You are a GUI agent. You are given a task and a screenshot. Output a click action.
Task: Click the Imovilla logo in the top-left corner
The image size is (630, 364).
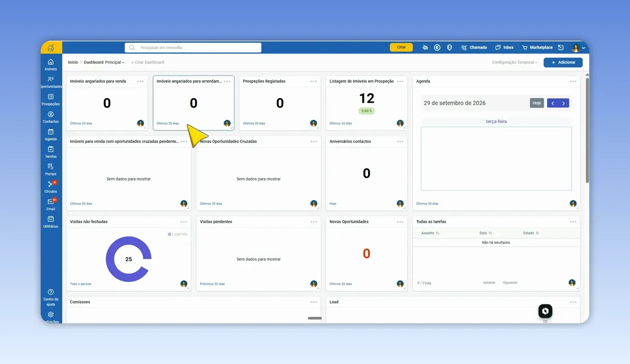tap(51, 48)
